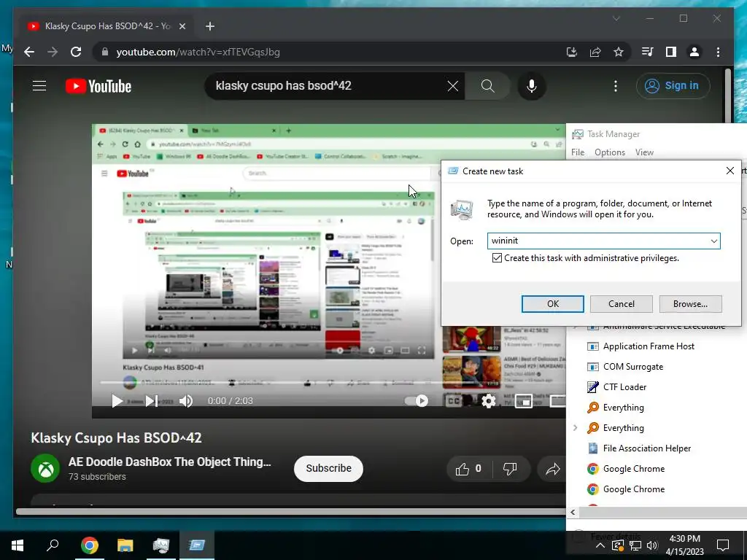Cancel the Create new task dialog

(x=622, y=304)
